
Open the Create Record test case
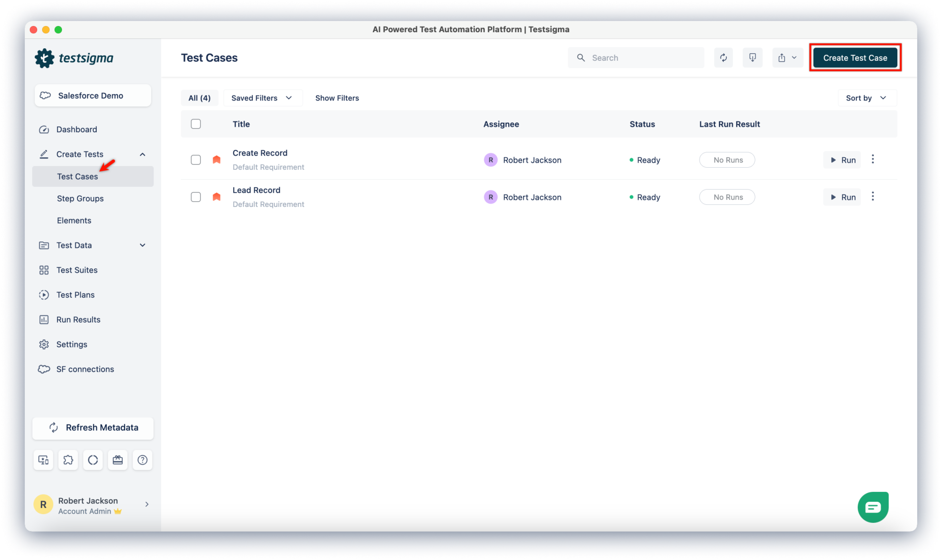[260, 153]
